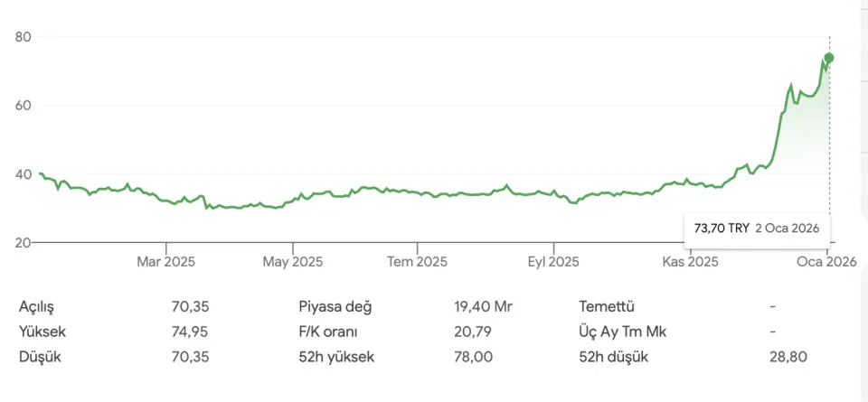Viewport: 868px width, 402px height.
Task: Click the 80 value on the price axis
Action: coord(24,37)
